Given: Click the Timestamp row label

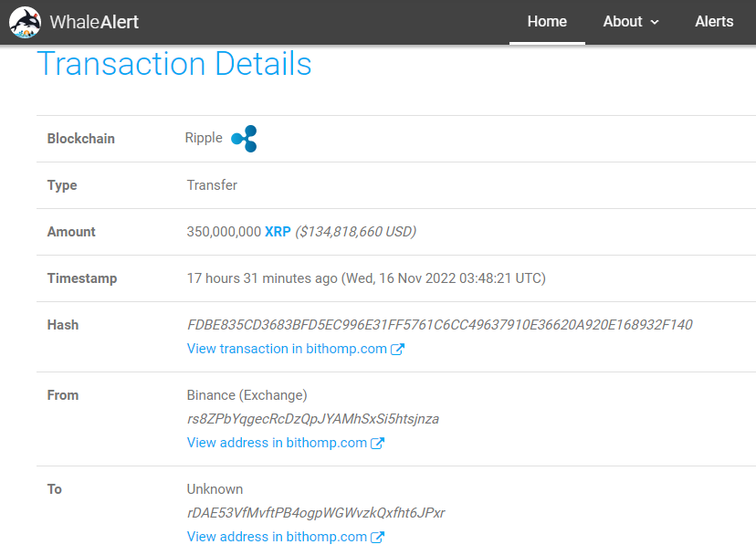Looking at the screenshot, I should (x=82, y=278).
